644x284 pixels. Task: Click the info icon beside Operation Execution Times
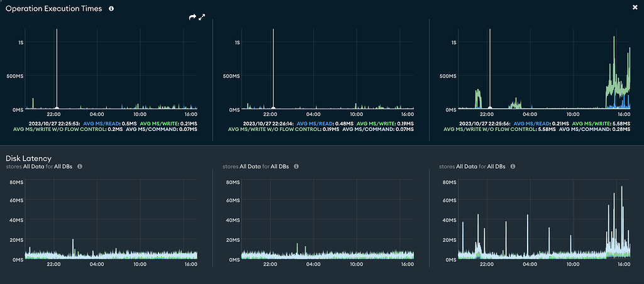coord(111,9)
